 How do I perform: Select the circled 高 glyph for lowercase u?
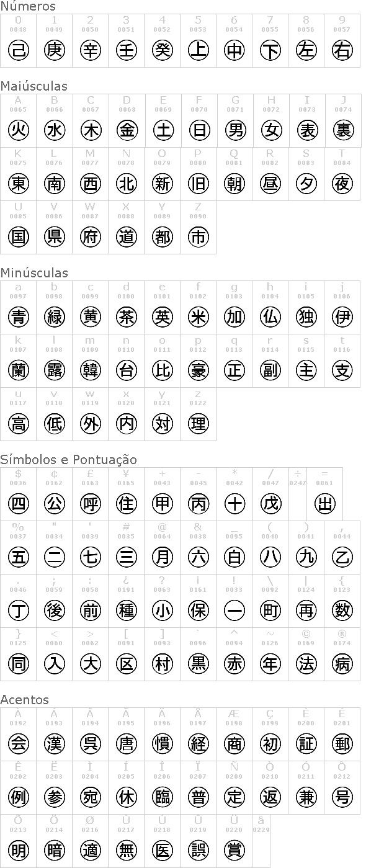18,424
